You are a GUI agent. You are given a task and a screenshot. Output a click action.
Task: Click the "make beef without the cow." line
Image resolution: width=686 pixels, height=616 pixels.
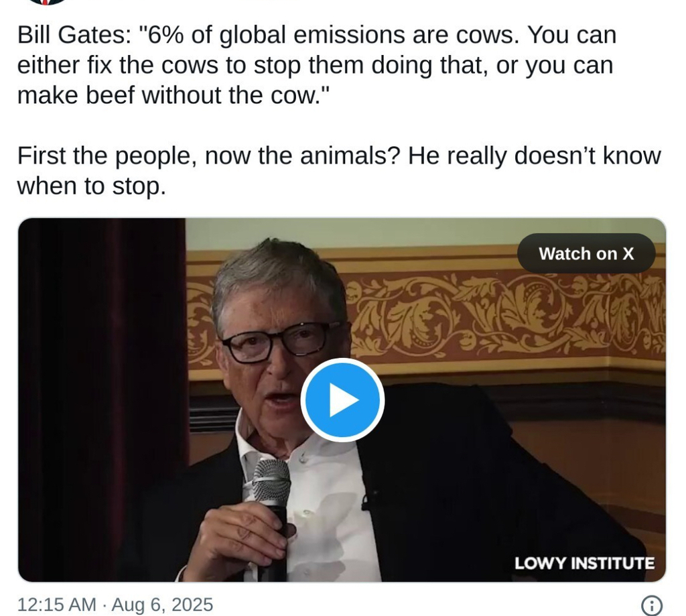coord(174,95)
